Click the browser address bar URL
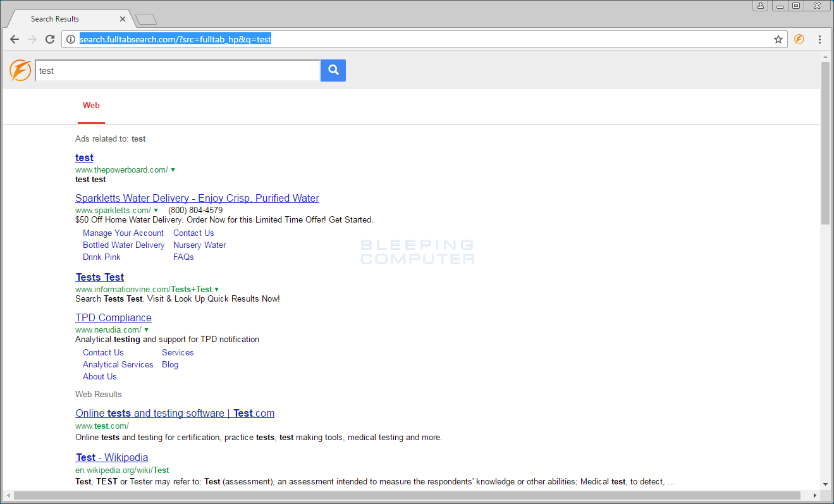Viewport: 834px width, 504px height. click(x=175, y=39)
